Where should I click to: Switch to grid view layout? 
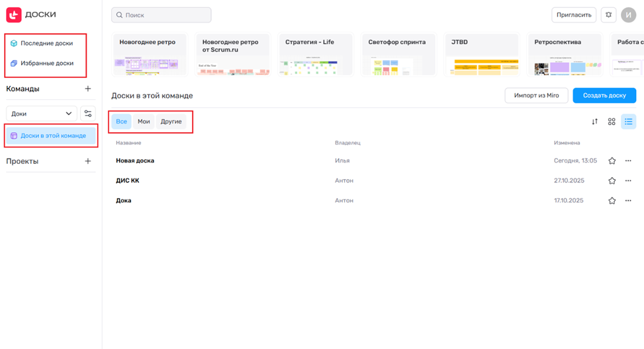pos(612,122)
